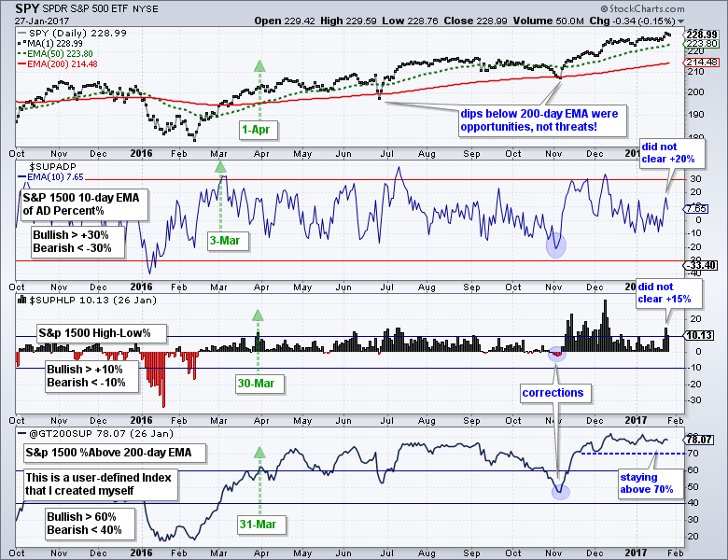Click the 214.48 red price tag on axis
The height and width of the screenshot is (560, 728).
click(703, 63)
